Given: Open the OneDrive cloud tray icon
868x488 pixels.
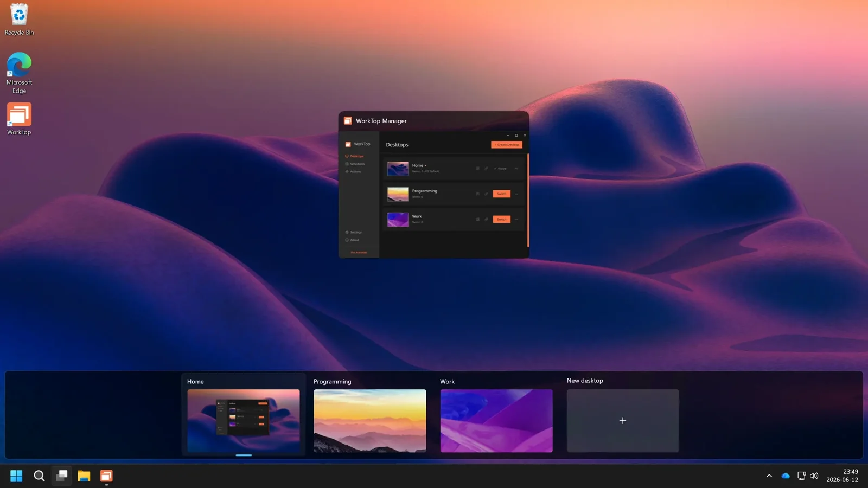Looking at the screenshot, I should (x=786, y=476).
